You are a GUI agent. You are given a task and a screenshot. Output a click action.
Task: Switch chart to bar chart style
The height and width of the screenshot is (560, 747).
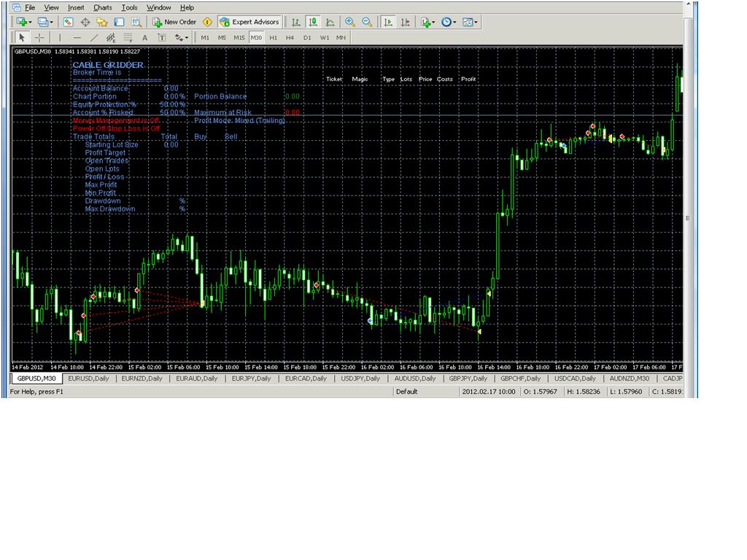click(x=296, y=22)
